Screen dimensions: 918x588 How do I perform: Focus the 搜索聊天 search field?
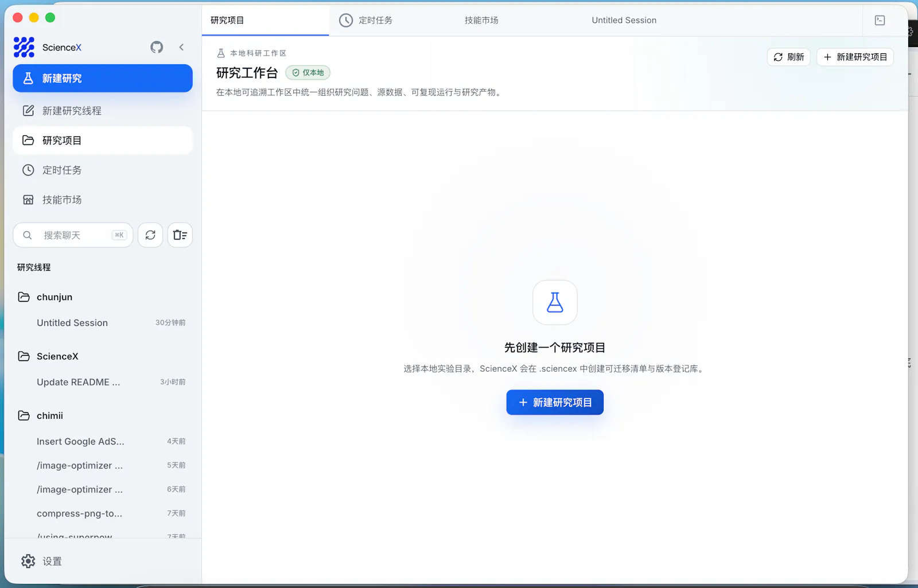coord(73,235)
